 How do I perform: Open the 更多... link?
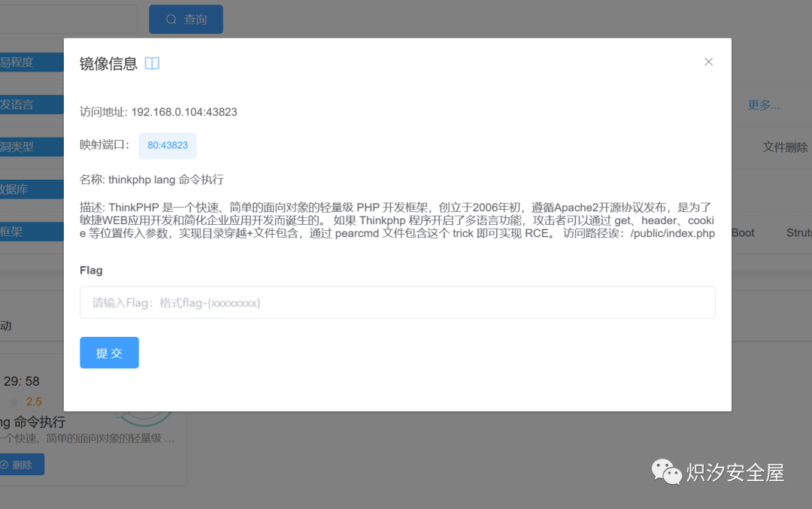[763, 105]
